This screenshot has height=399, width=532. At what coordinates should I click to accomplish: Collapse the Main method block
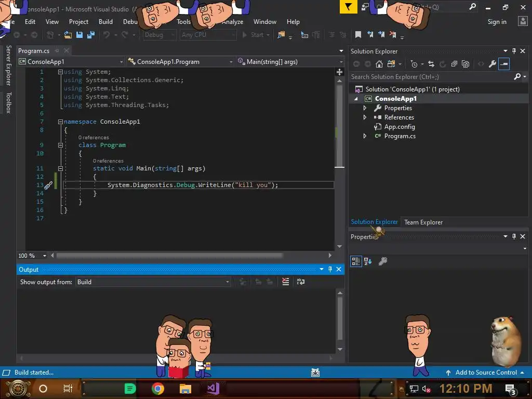pyautogui.click(x=60, y=169)
